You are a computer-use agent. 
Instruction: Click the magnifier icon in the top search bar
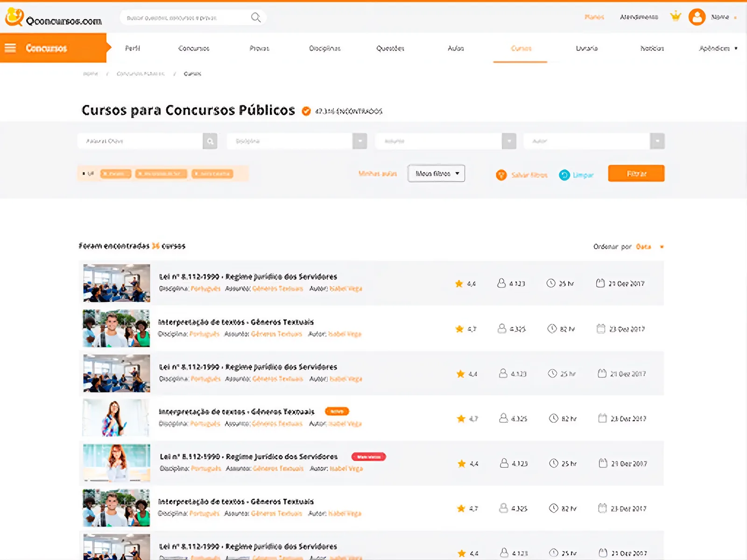click(256, 17)
